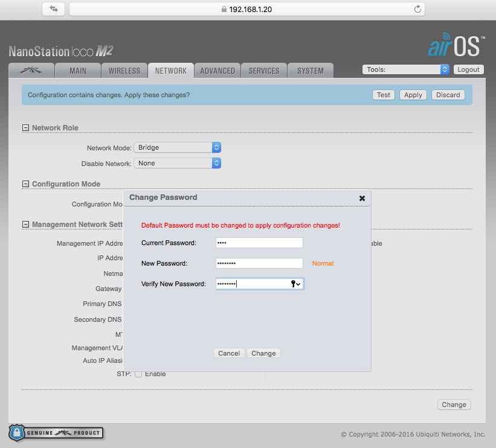Image resolution: width=496 pixels, height=448 pixels.
Task: Collapse the Network Role section
Action: [25, 128]
